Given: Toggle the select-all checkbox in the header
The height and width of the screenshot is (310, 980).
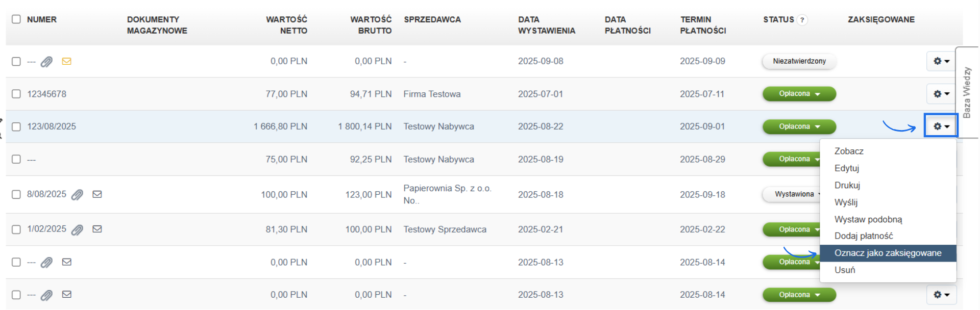Looking at the screenshot, I should click(16, 19).
